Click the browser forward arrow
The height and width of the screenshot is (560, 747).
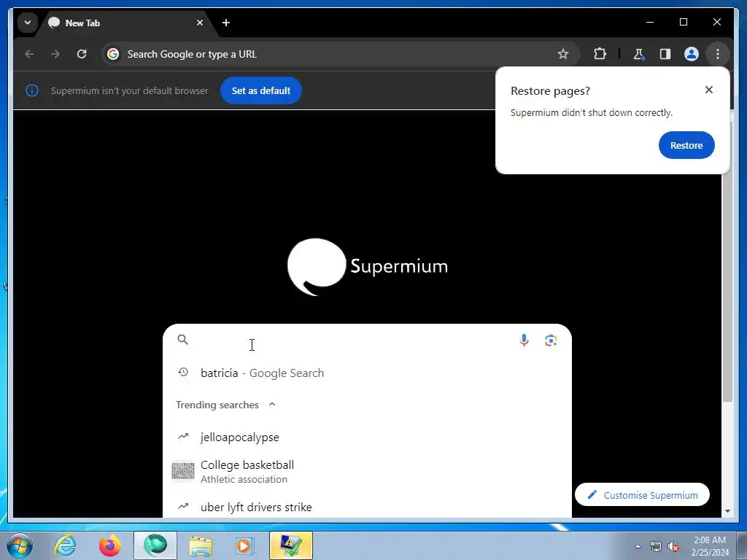point(55,54)
